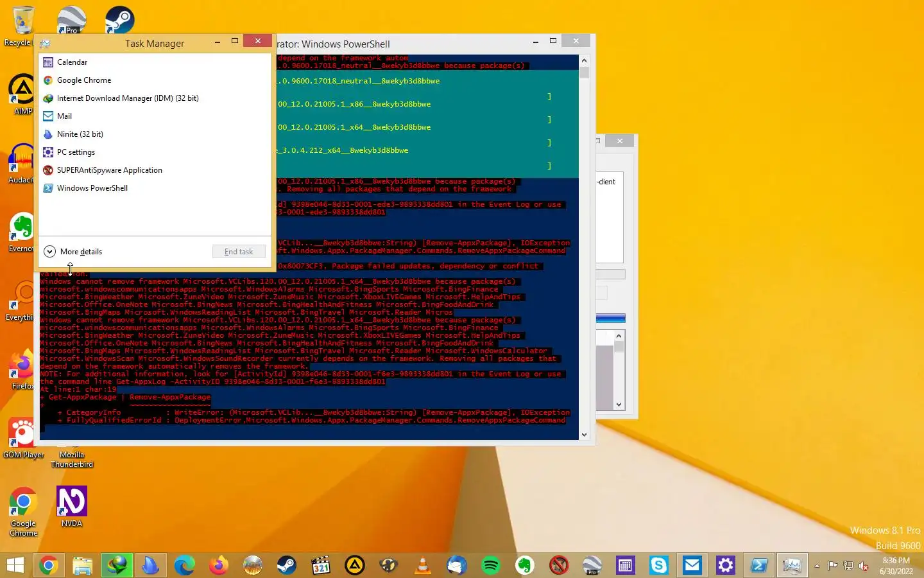Select PC settings in Task Manager list
The image size is (924, 578).
pos(155,152)
